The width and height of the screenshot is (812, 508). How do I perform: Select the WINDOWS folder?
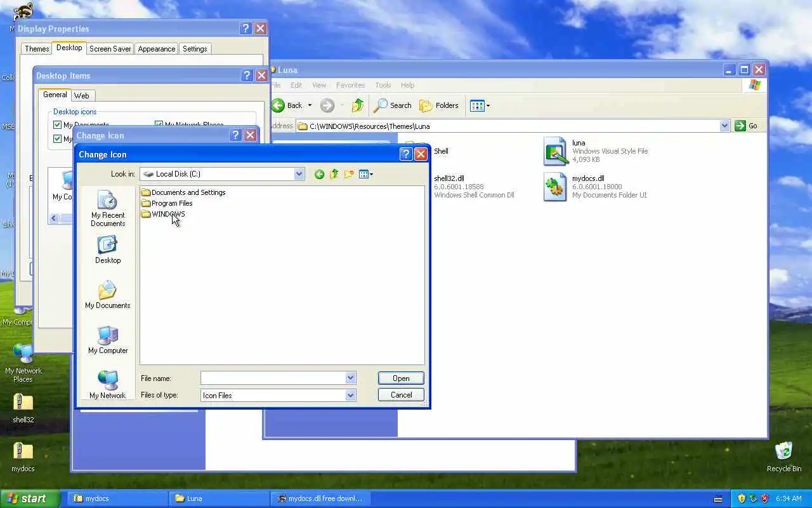tap(163, 214)
